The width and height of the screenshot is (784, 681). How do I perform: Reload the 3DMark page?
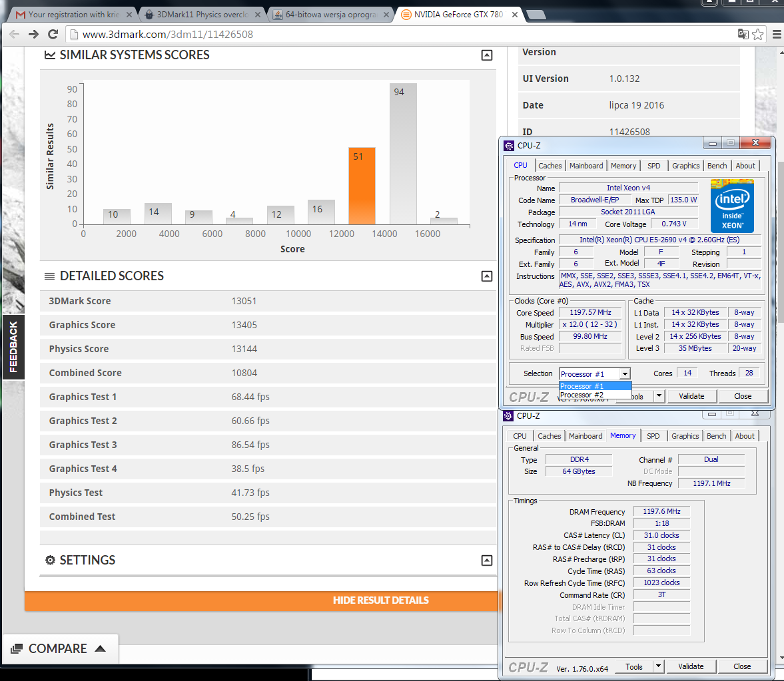[53, 34]
